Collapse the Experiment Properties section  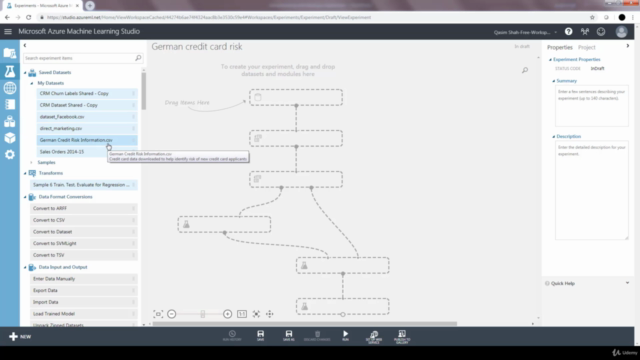coord(550,60)
